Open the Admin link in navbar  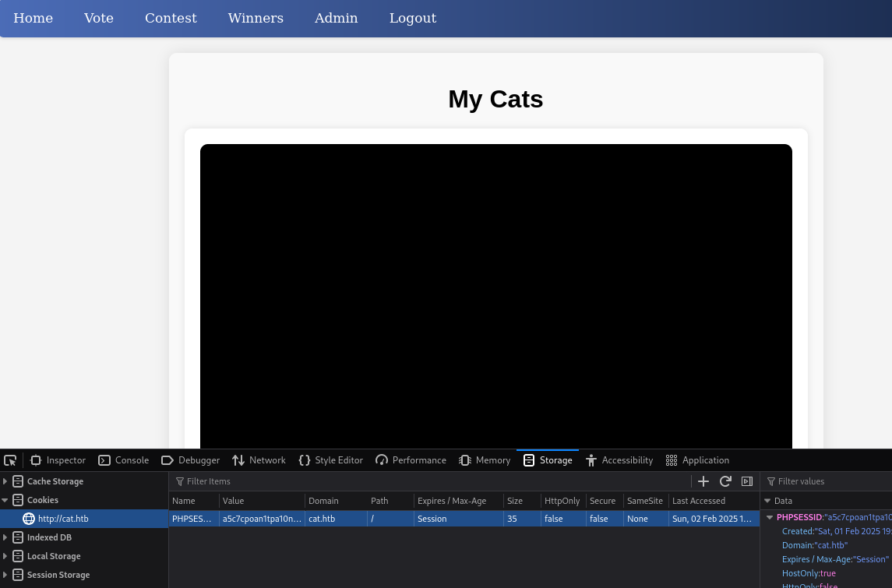336,18
